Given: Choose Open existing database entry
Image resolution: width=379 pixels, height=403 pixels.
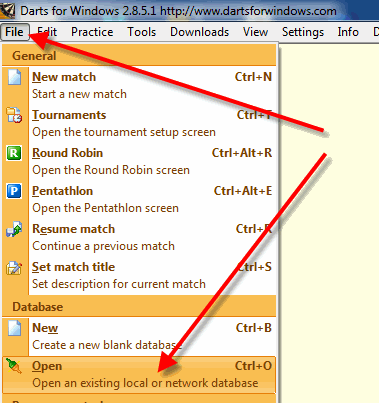Looking at the screenshot, I should coord(139,374).
